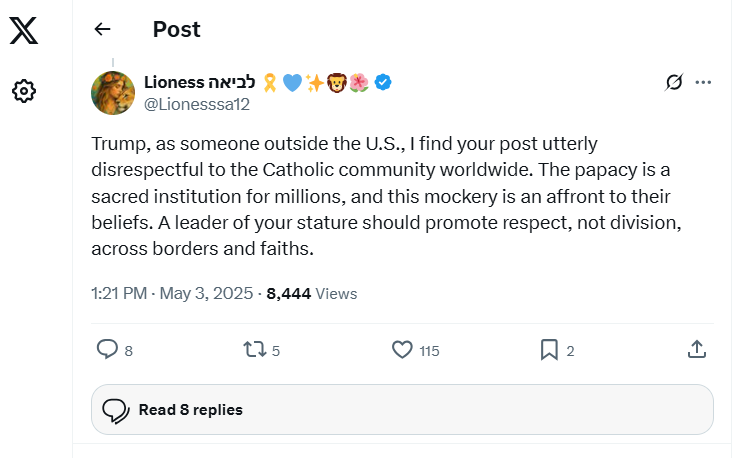
Task: Like the post with the heart icon
Action: [x=402, y=350]
